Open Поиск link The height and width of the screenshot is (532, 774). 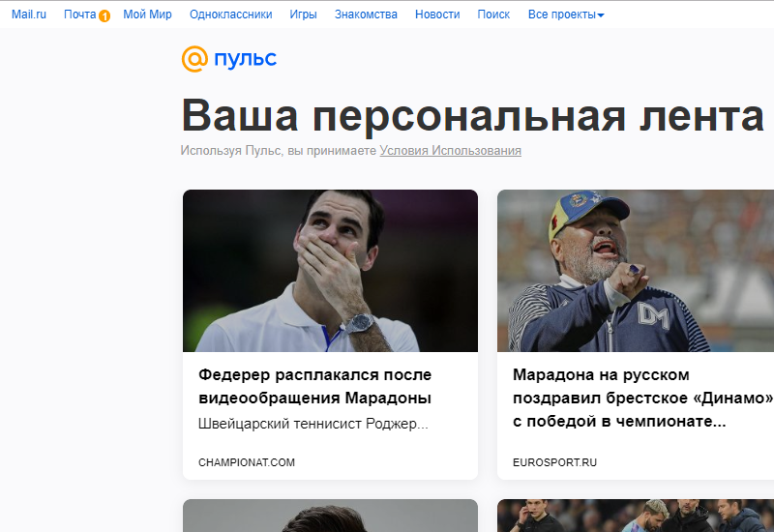pos(493,15)
